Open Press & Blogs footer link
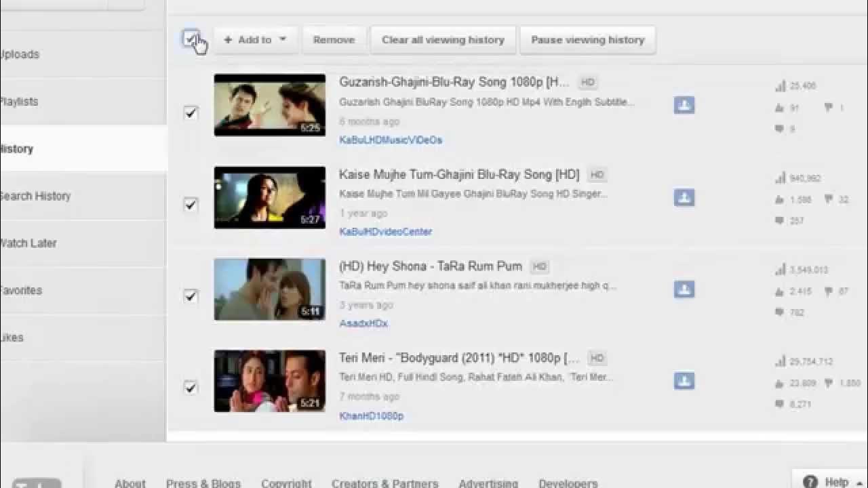The image size is (868, 488). [x=203, y=483]
